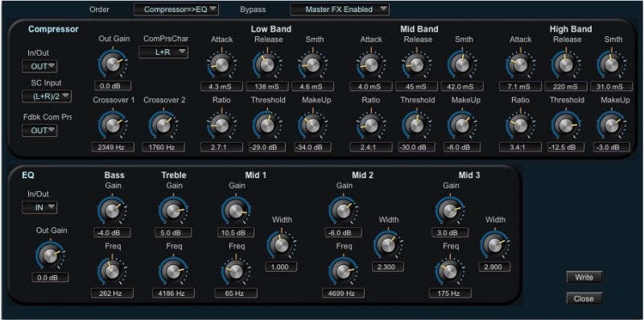Screen dimensions: 644x320
Task: Expand the ComPrsChar L+R selector
Action: [x=163, y=52]
